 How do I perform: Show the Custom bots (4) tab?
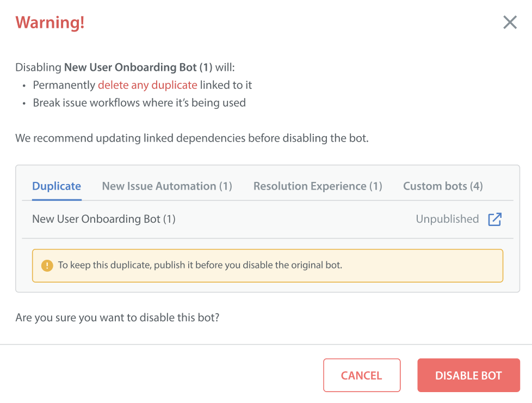pos(443,186)
